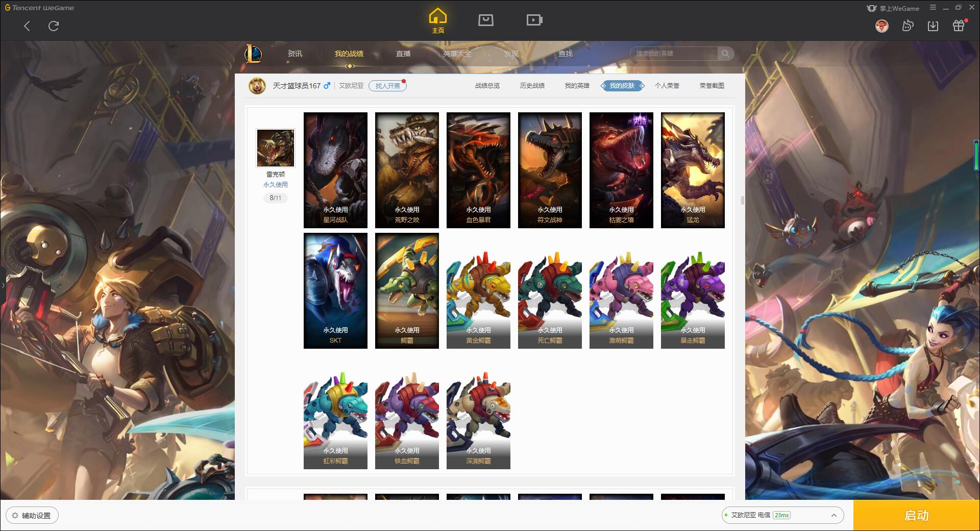Open 掌上WeGame mobile link
980x531 pixels.
pyautogui.click(x=893, y=8)
